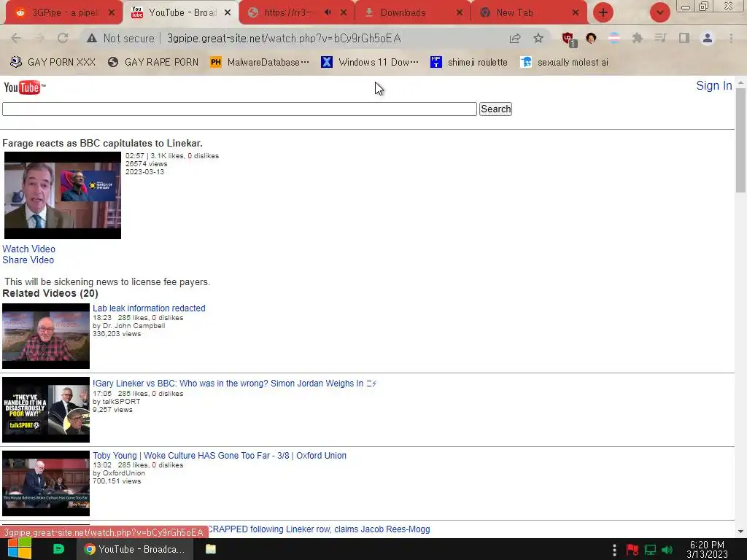Open the MalwareDatabase bookmark

[260, 63]
